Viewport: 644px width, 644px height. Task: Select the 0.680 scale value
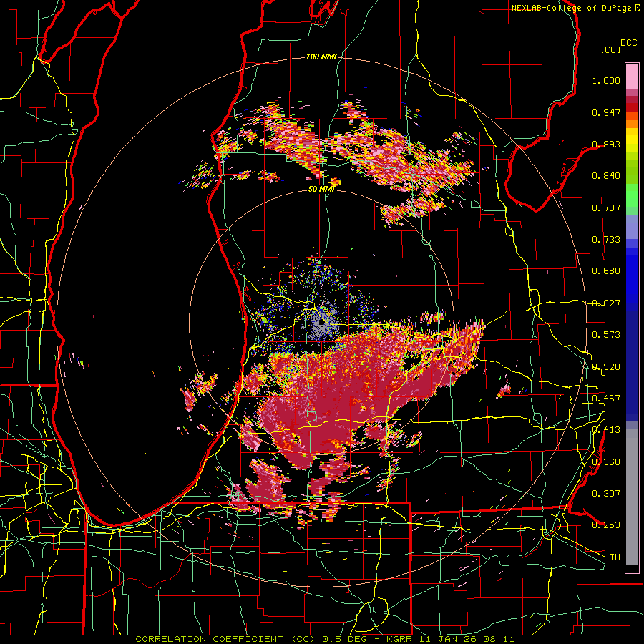pos(606,271)
